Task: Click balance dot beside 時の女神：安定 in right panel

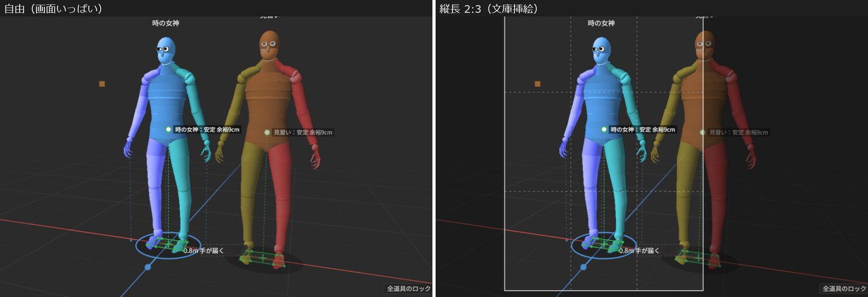Action: tap(604, 130)
